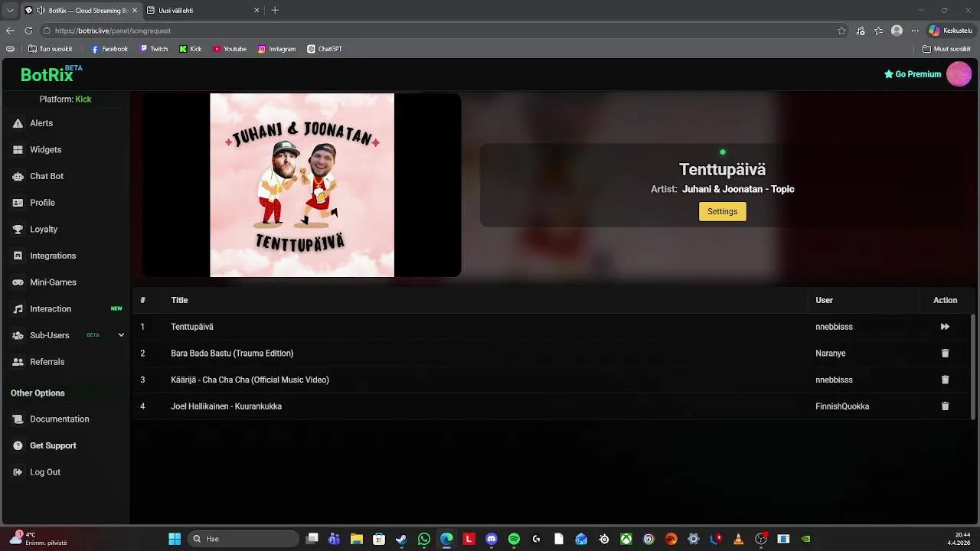Open the Instagram bookmark
Viewport: 980px width, 551px height.
[x=276, y=49]
